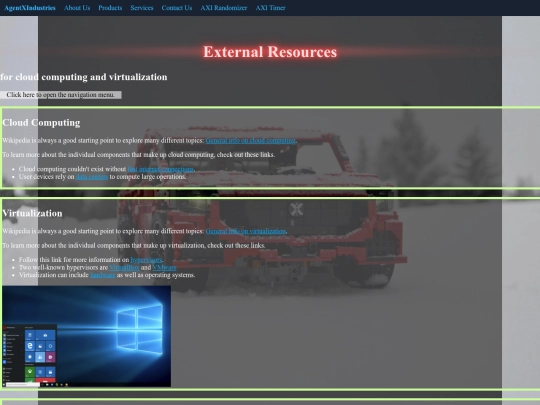Follow the General info on virtualization link
Screen dimensions: 540x405
tap(246, 231)
